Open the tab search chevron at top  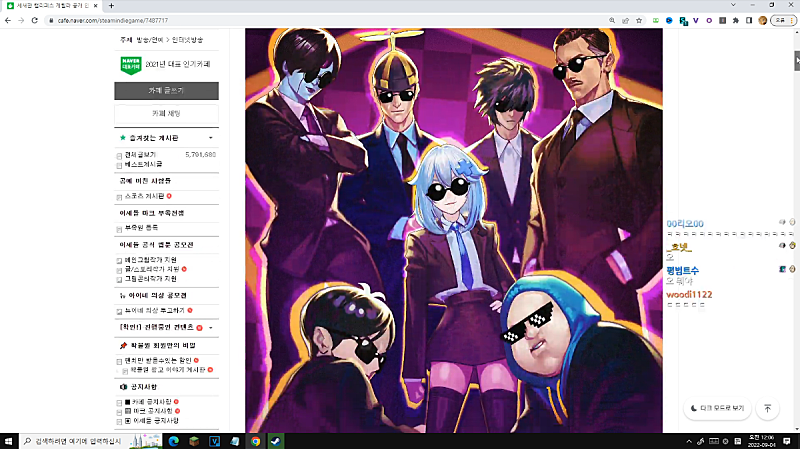733,5
